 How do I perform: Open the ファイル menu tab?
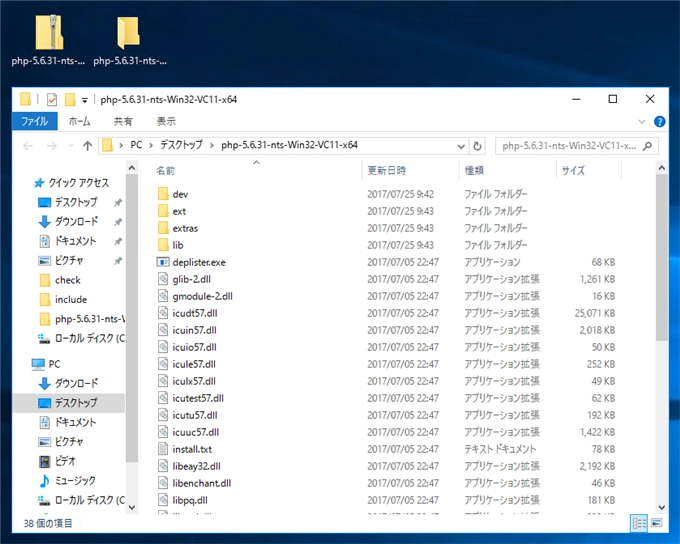tap(35, 121)
